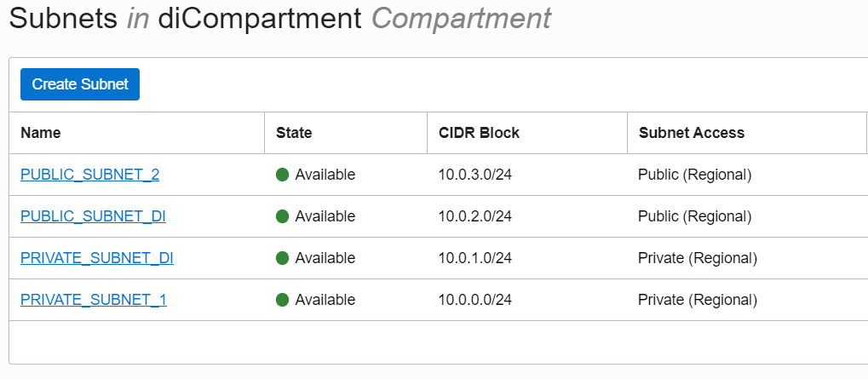
Task: Click the Name column header
Action: (x=41, y=133)
